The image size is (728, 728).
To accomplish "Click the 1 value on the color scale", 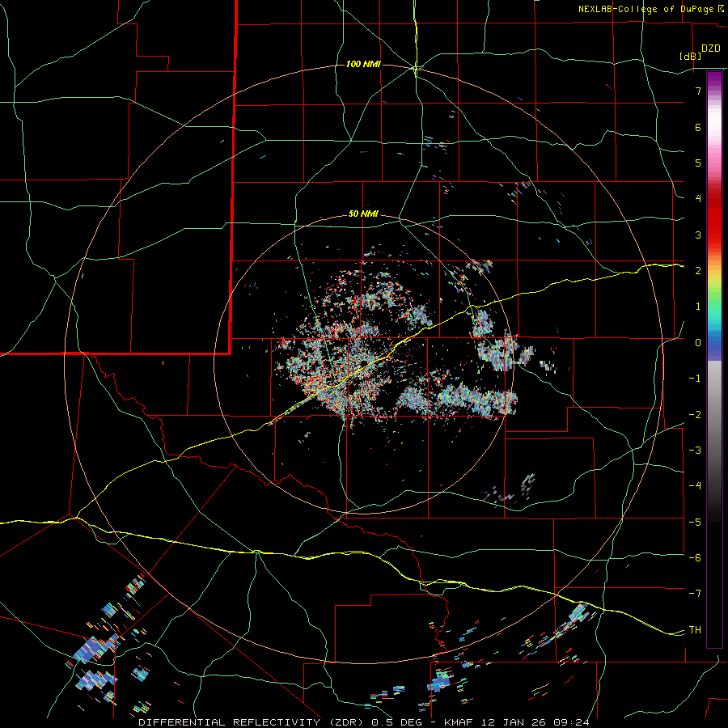I will click(698, 307).
